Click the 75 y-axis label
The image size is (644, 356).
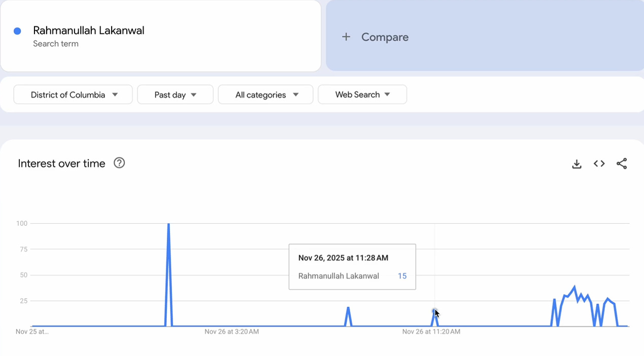pos(23,249)
